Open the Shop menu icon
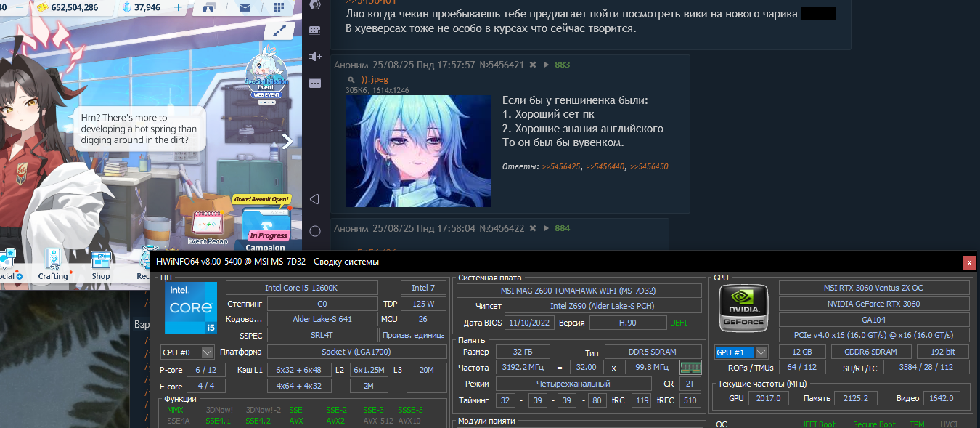Image resolution: width=980 pixels, height=428 pixels. pyautogui.click(x=101, y=265)
